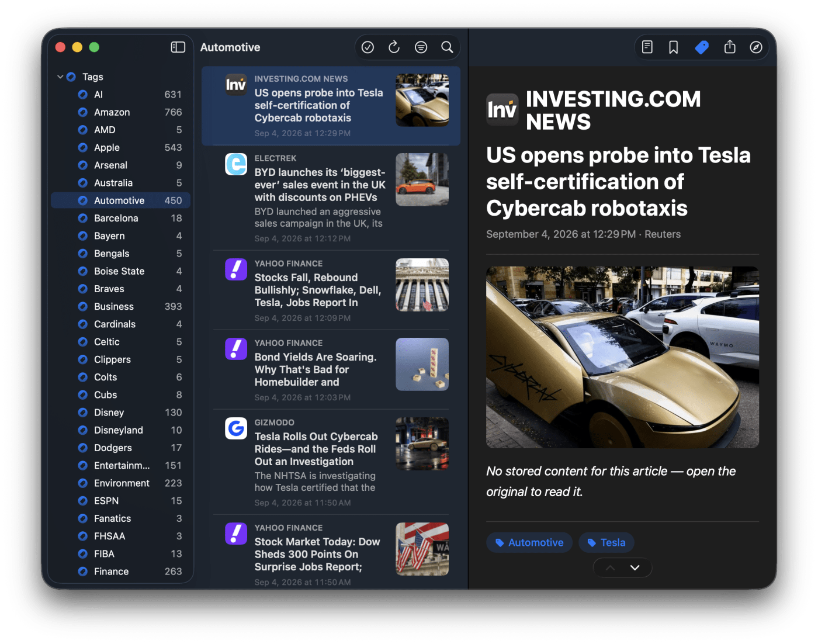Select the Boise State tag

pos(121,271)
